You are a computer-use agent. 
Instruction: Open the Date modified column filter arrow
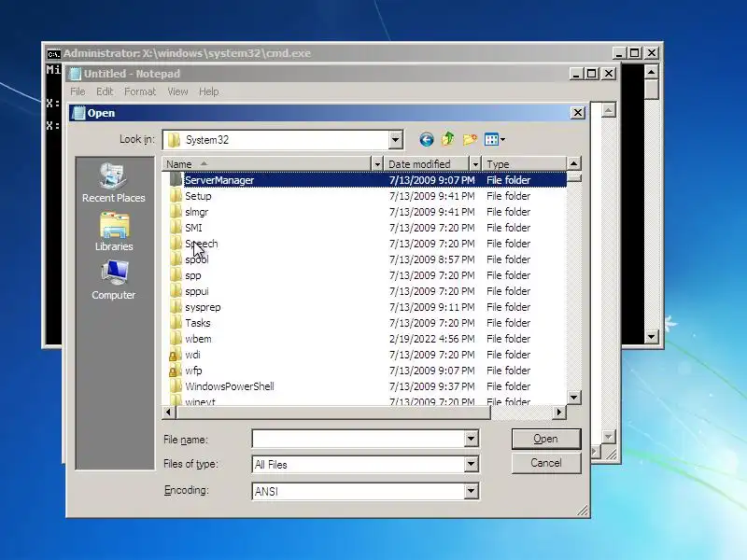(x=475, y=164)
